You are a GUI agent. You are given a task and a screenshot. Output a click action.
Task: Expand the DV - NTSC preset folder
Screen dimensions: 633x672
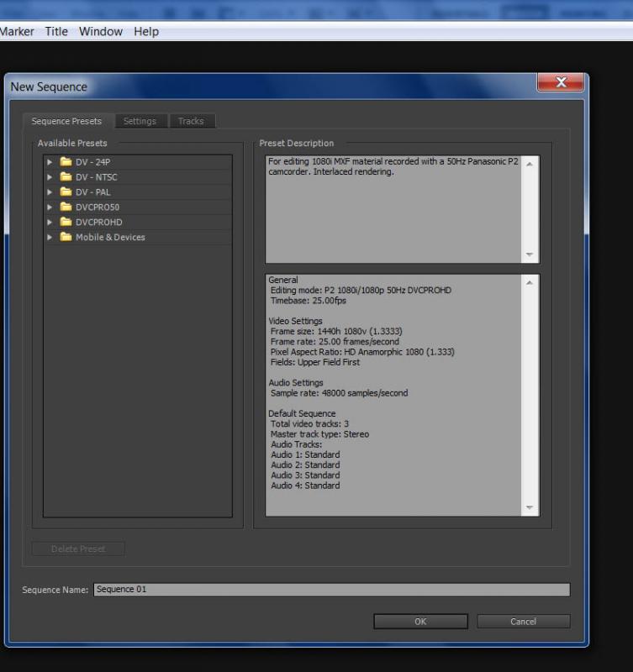point(50,177)
